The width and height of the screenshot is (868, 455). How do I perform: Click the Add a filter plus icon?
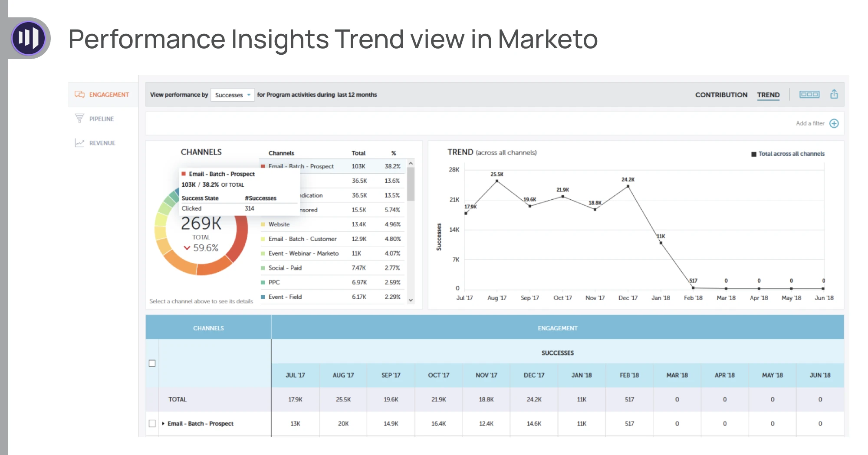[834, 123]
